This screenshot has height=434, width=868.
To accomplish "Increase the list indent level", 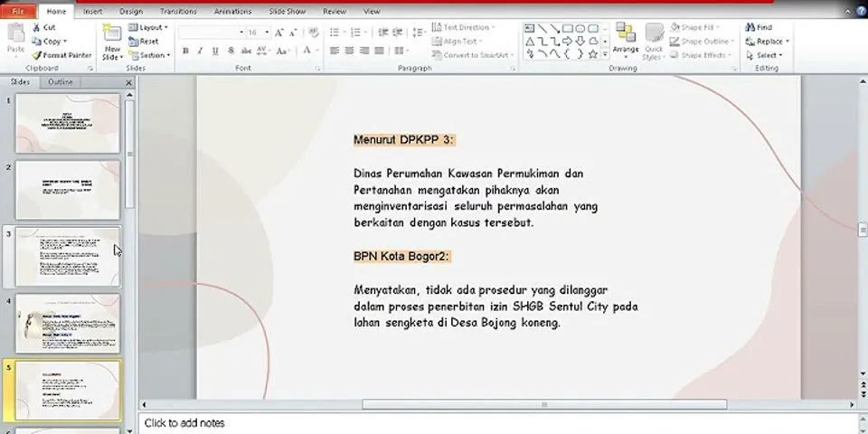I will click(398, 33).
